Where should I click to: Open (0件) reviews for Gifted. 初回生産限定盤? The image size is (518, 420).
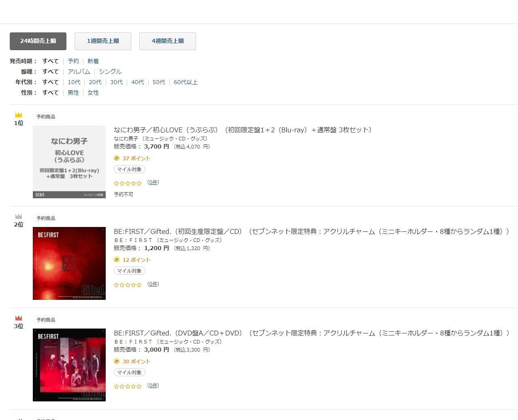[x=153, y=284]
